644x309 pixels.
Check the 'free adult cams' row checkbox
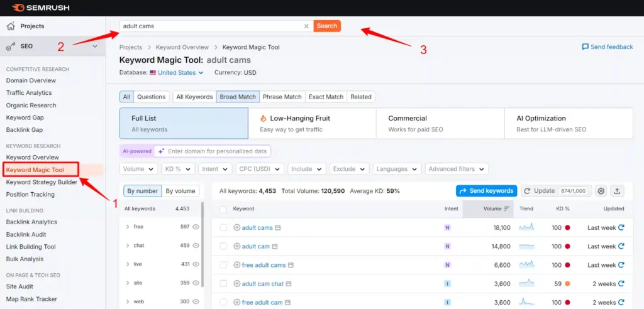(223, 265)
